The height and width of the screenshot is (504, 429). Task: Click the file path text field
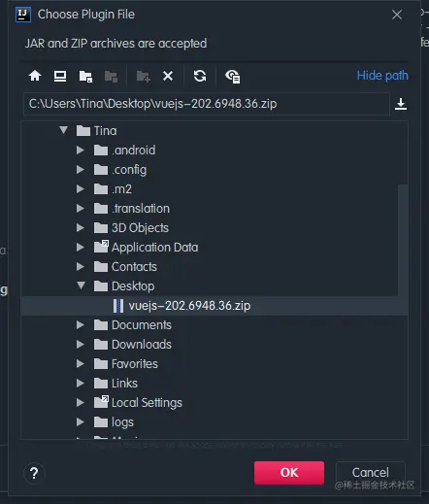pyautogui.click(x=207, y=104)
